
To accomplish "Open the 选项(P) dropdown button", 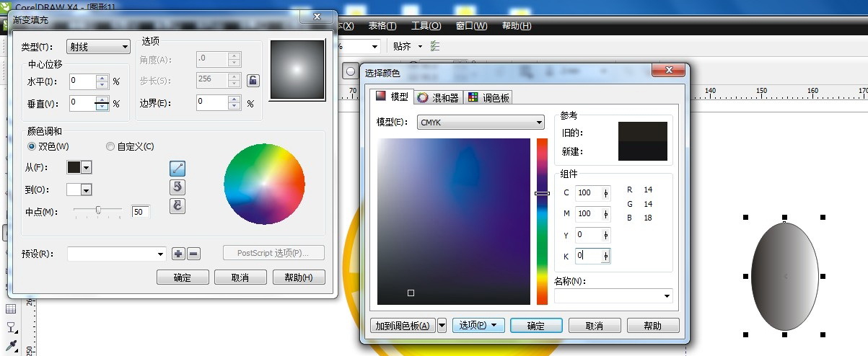I will click(478, 326).
